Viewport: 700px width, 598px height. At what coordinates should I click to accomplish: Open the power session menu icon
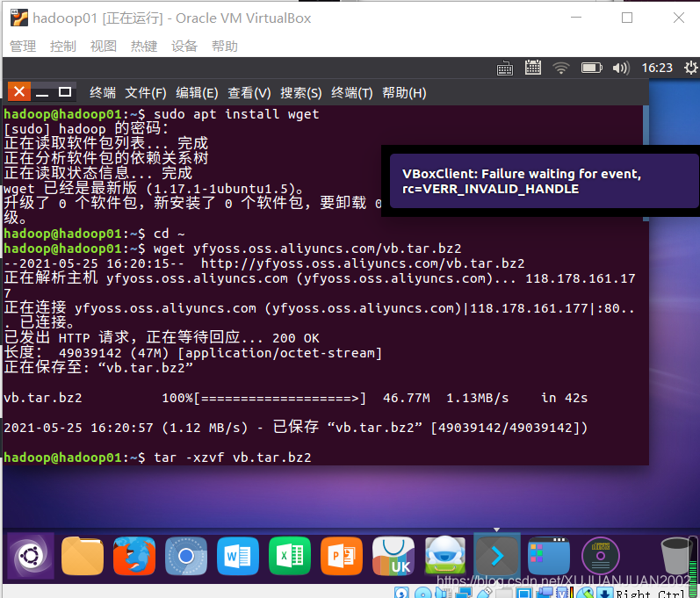pos(690,68)
